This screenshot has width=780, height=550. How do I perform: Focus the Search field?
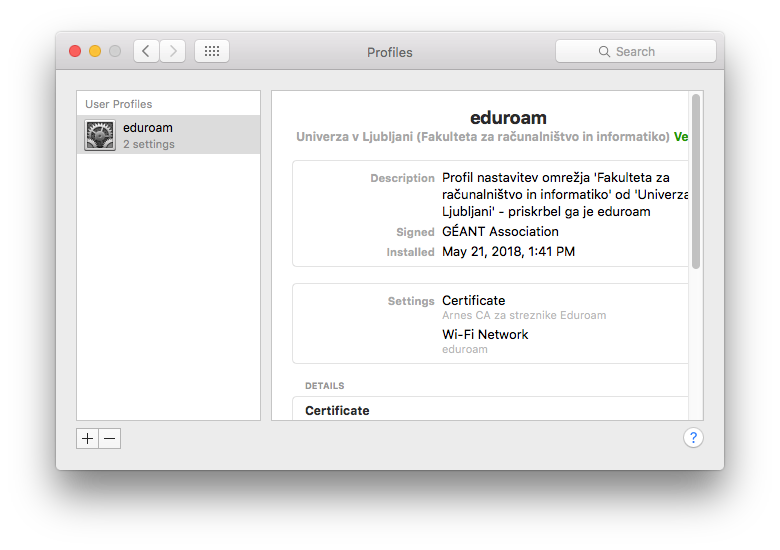pos(636,51)
